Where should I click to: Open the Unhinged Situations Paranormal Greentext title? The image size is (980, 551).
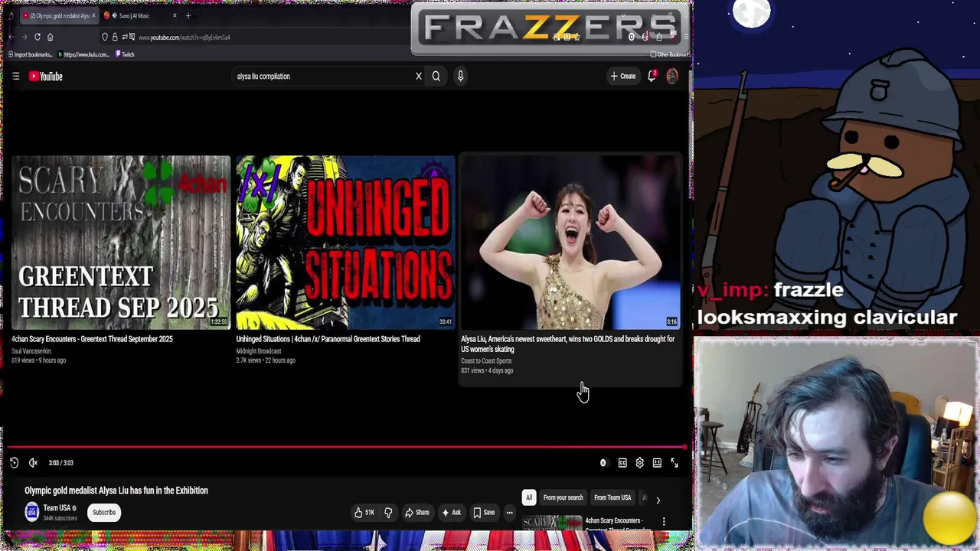(328, 339)
